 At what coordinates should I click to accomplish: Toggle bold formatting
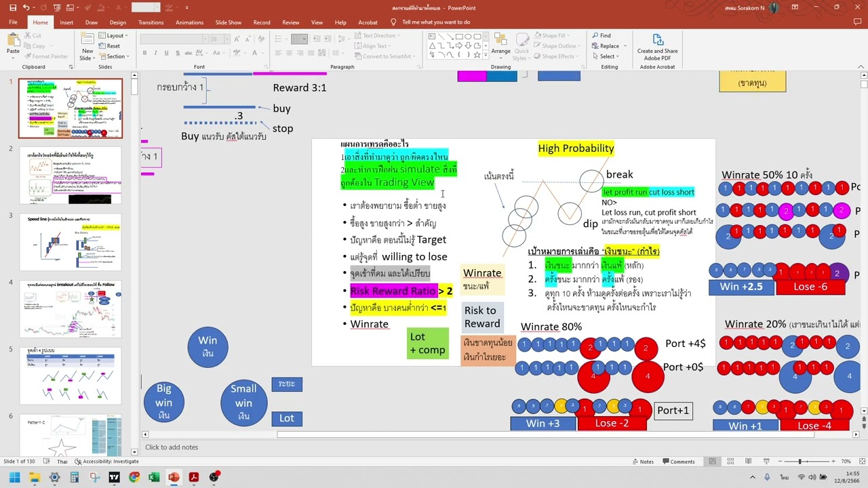pos(145,53)
